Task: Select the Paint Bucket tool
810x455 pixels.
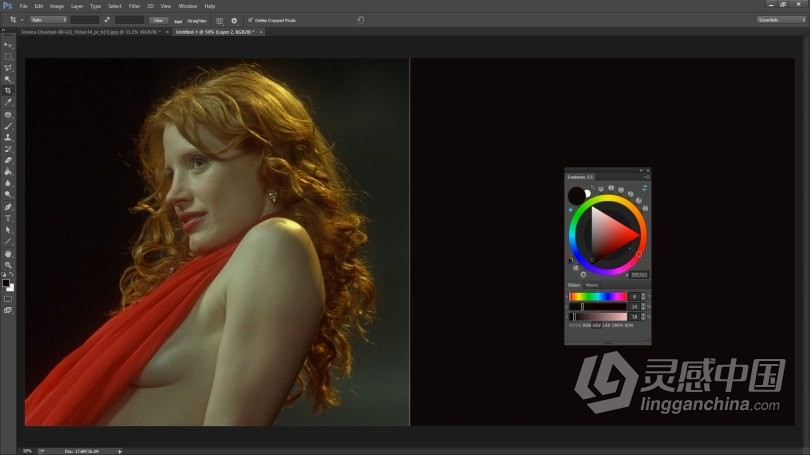Action: [x=8, y=171]
